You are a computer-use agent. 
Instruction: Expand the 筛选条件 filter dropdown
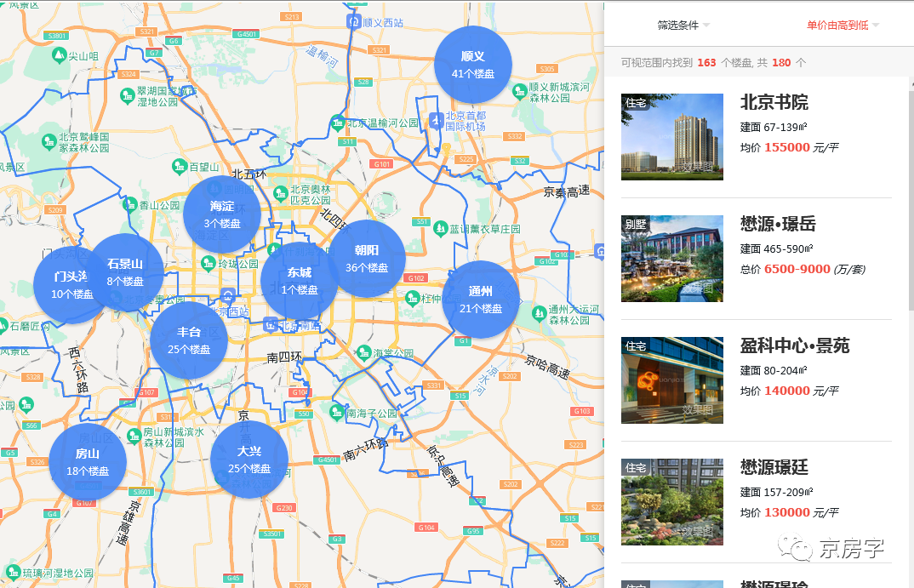pyautogui.click(x=683, y=25)
